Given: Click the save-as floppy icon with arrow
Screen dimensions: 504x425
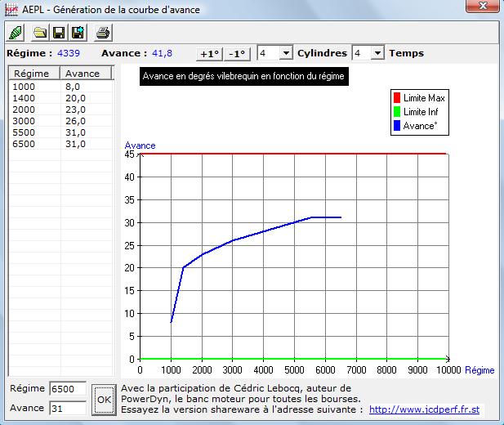Looking at the screenshot, I should [x=78, y=33].
